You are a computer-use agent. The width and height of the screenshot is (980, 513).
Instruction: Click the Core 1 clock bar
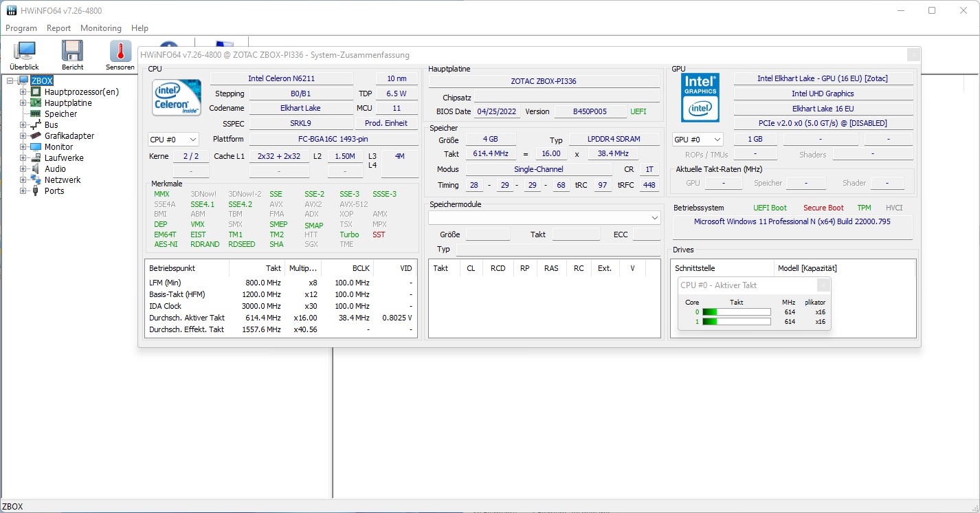736,322
